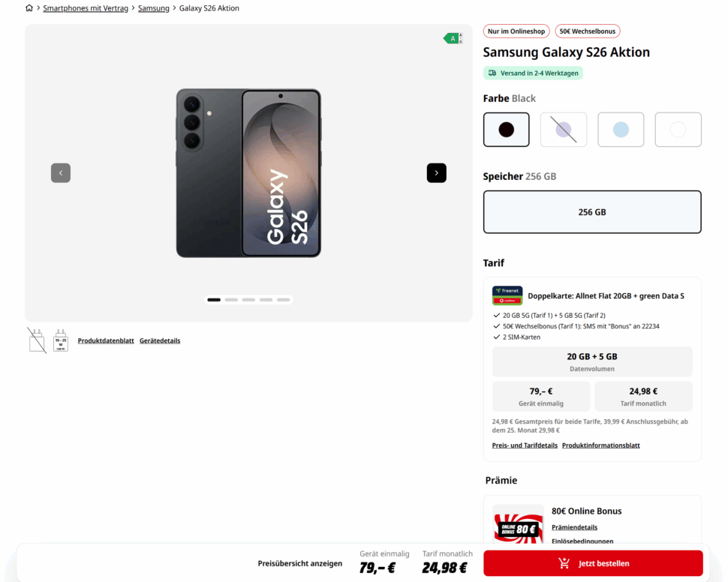Click the no-charger-included icon

(37, 340)
